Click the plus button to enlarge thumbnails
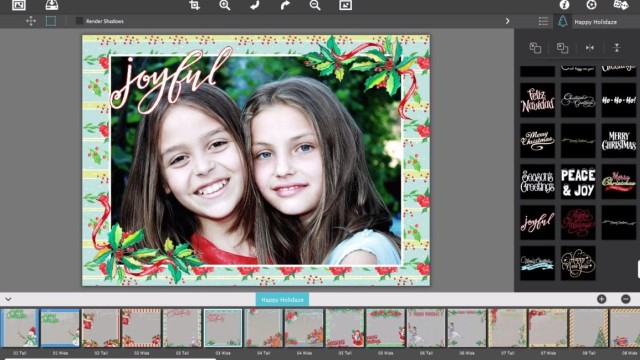This screenshot has height=360, width=640. click(601, 299)
